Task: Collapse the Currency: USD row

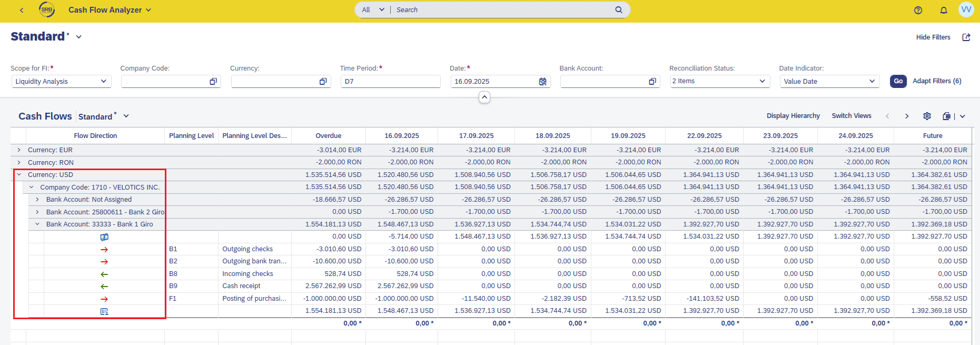Action: [x=19, y=175]
